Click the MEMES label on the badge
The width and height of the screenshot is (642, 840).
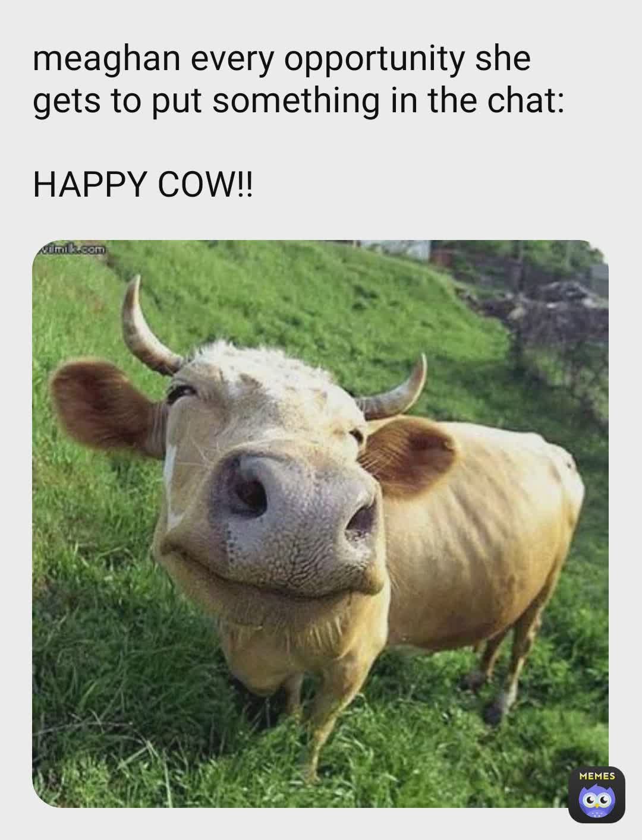pyautogui.click(x=596, y=776)
